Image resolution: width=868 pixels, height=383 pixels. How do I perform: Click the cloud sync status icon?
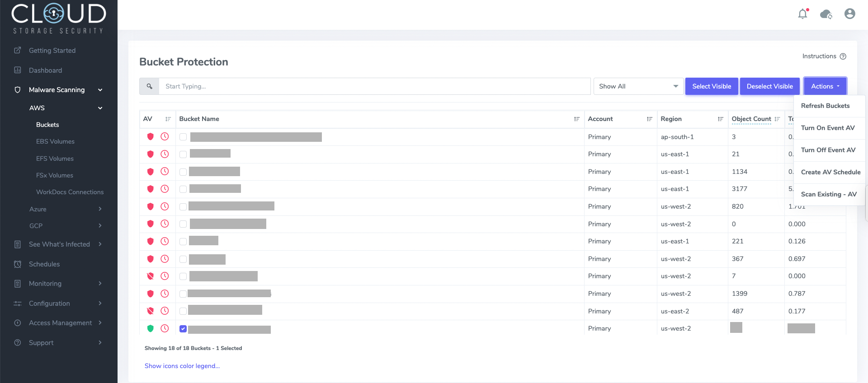tap(826, 14)
